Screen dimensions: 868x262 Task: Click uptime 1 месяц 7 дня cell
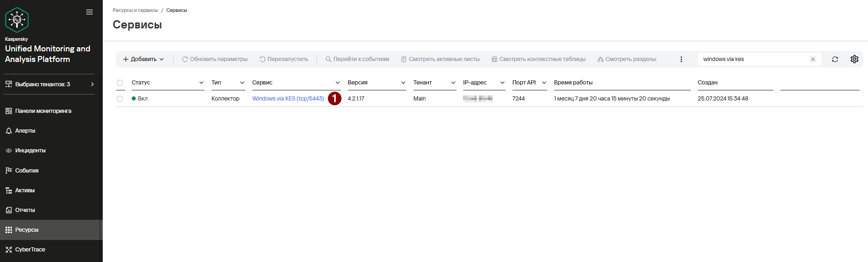612,99
